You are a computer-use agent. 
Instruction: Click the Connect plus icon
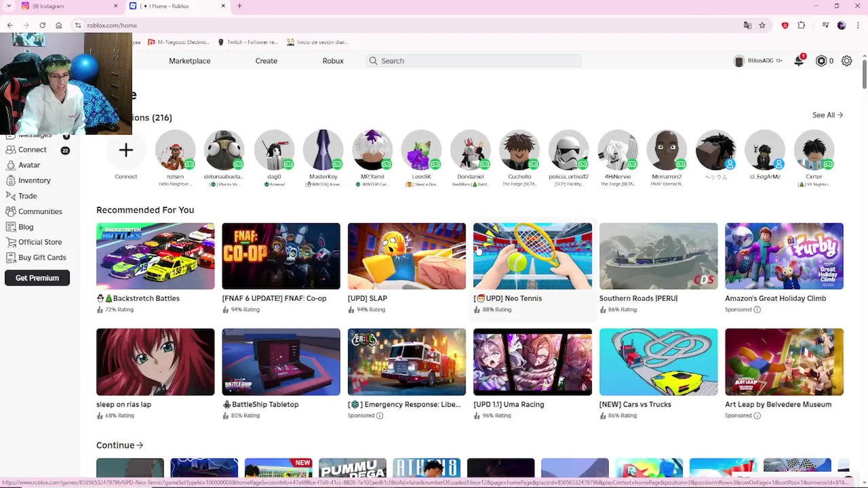[125, 150]
